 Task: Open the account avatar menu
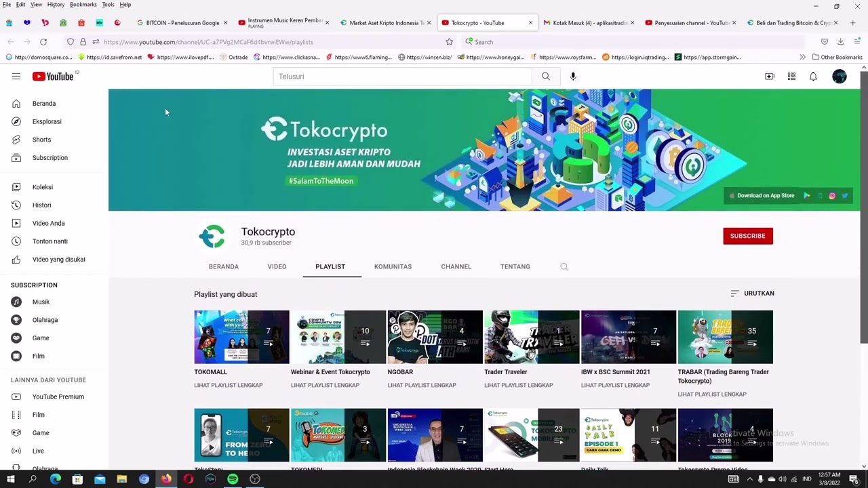click(x=840, y=77)
